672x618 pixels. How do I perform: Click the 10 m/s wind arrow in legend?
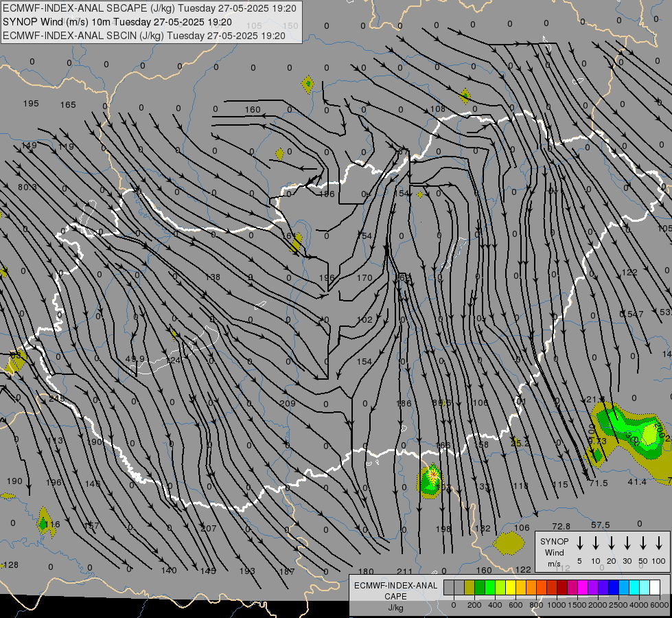596,543
